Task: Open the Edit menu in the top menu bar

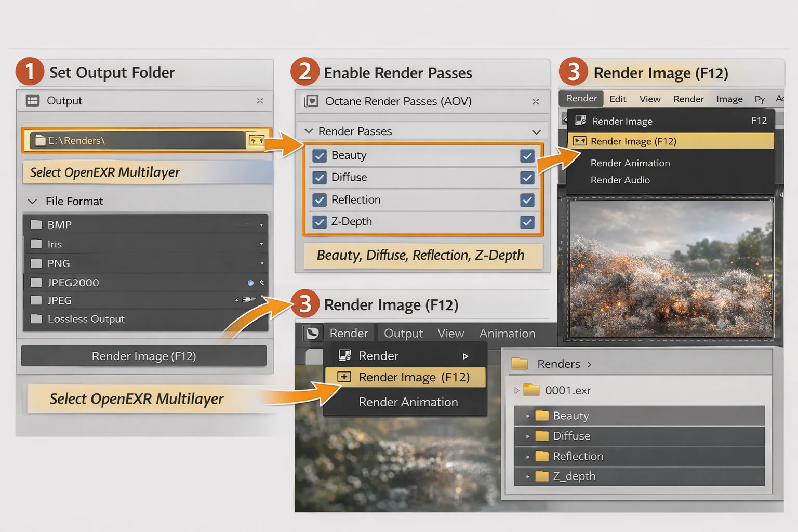Action: [618, 99]
